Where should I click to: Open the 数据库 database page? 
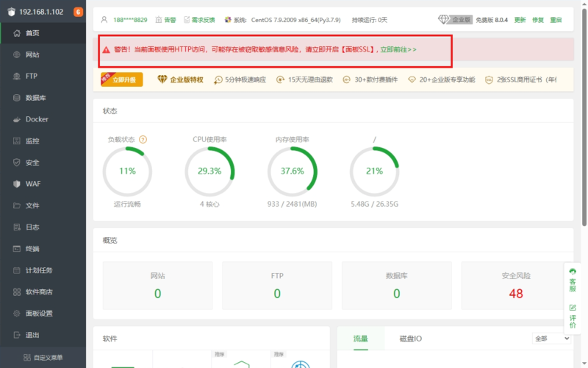pos(43,98)
